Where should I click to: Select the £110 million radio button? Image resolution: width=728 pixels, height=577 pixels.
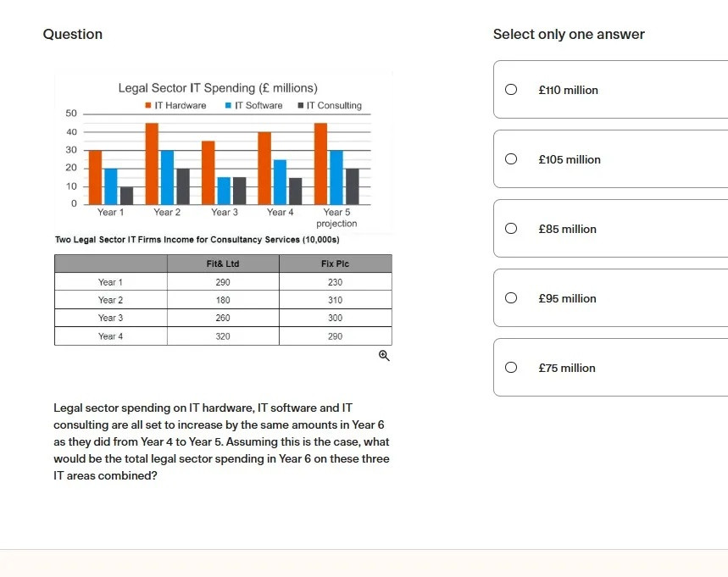click(511, 89)
